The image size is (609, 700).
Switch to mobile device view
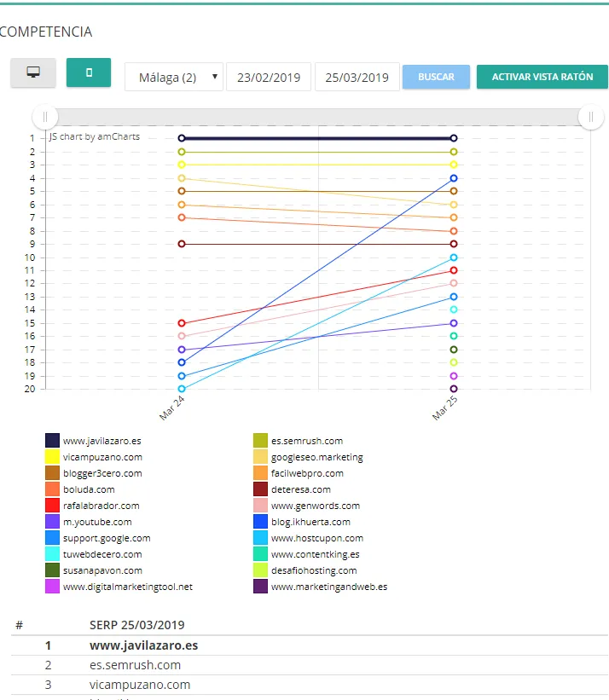coord(89,73)
